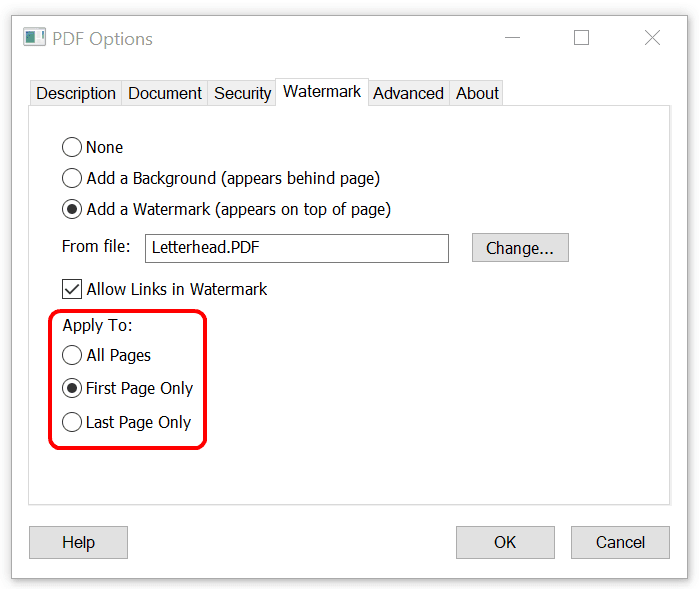Select Add a Watermark radio button
The height and width of the screenshot is (589, 699).
coord(72,209)
